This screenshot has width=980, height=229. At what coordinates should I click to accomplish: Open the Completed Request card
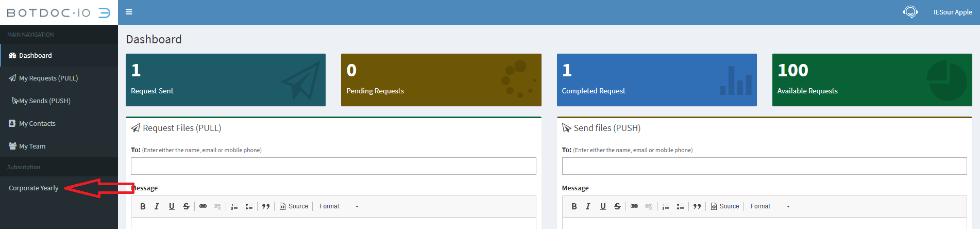(657, 80)
